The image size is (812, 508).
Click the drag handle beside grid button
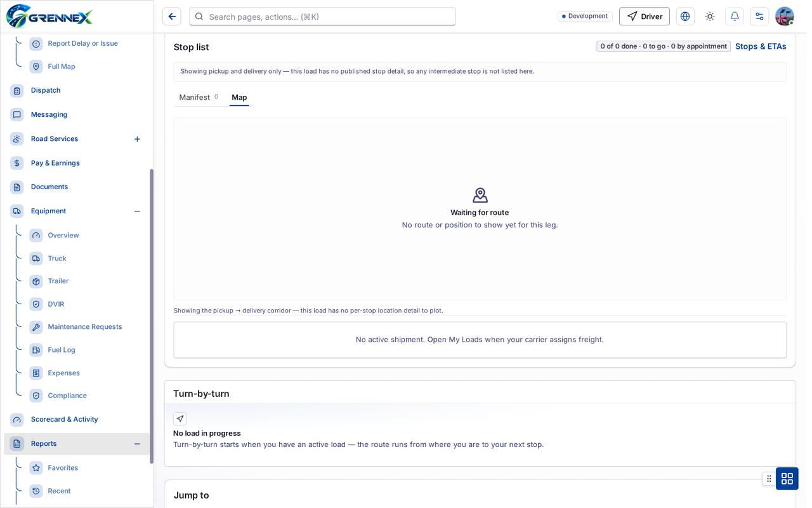[x=769, y=478]
